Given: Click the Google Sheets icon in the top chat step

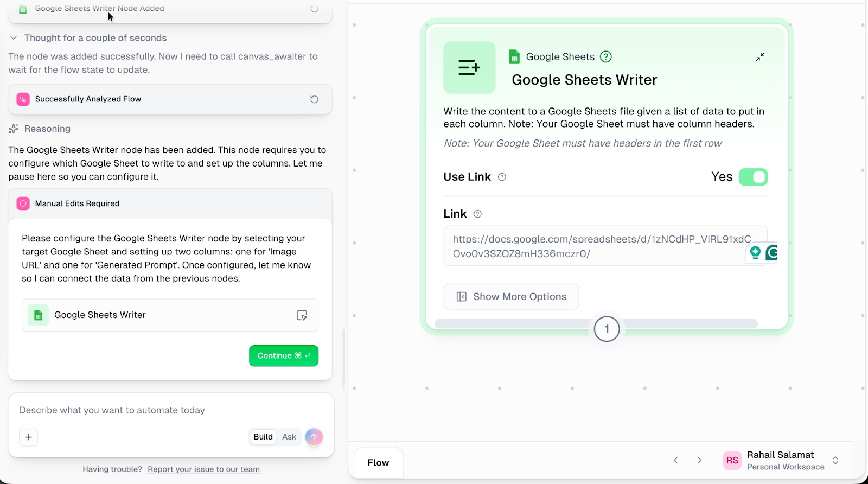Looking at the screenshot, I should coord(23,9).
